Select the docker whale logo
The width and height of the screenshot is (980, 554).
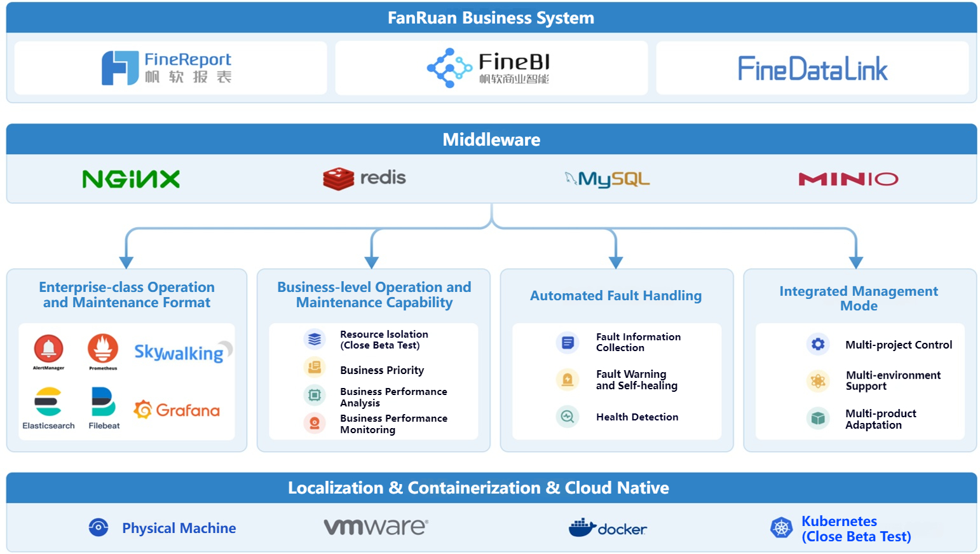tap(608, 528)
